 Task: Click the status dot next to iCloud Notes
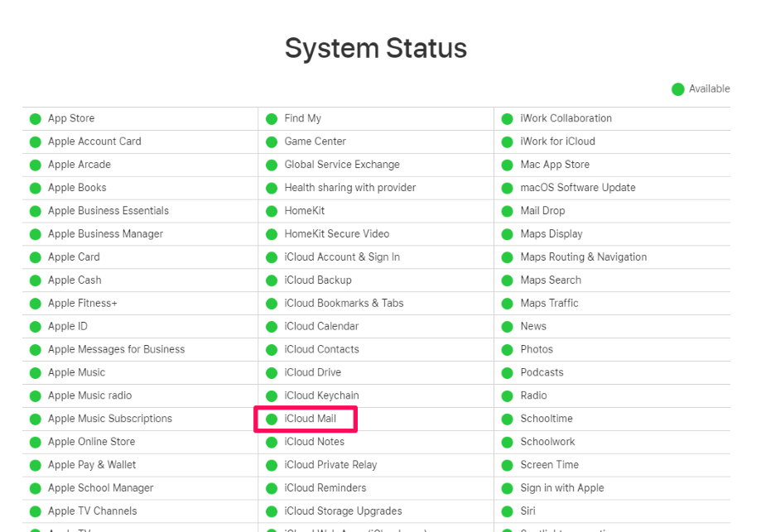point(272,443)
